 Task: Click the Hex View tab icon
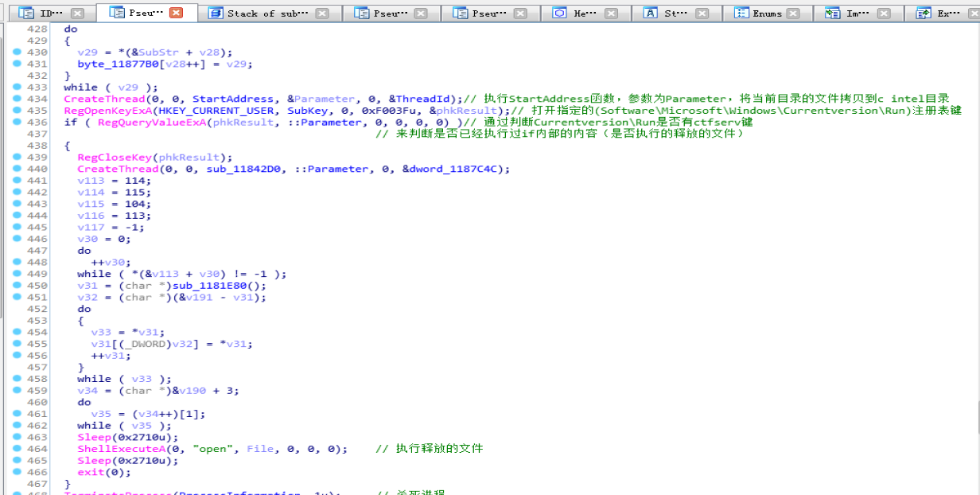coord(558,12)
